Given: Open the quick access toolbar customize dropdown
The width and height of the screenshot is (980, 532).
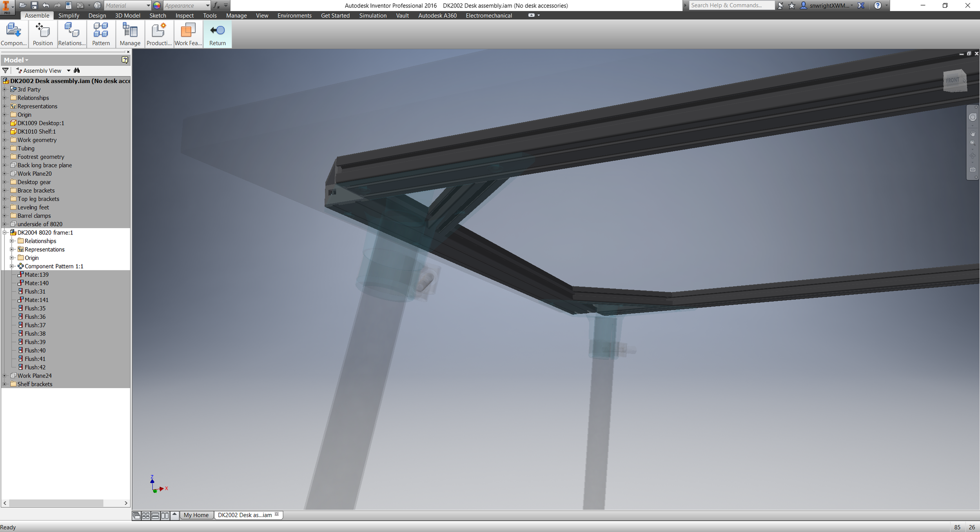Looking at the screenshot, I should (226, 5).
